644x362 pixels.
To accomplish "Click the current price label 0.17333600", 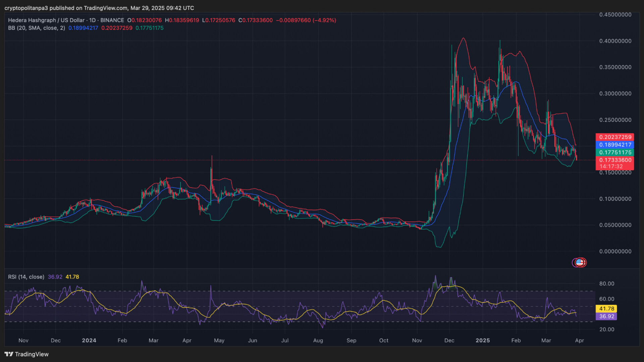I will (615, 160).
